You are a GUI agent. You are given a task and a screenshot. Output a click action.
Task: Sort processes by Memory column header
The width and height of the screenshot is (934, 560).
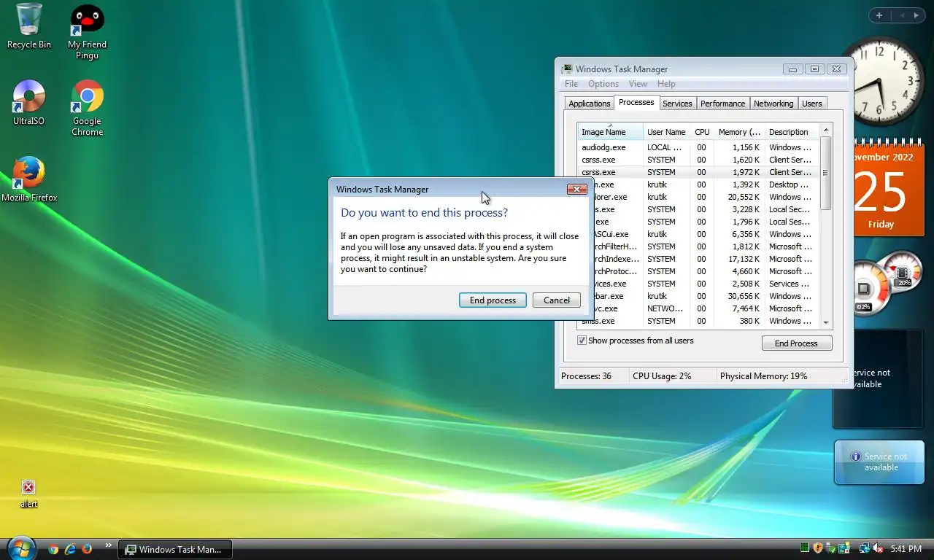pos(739,132)
